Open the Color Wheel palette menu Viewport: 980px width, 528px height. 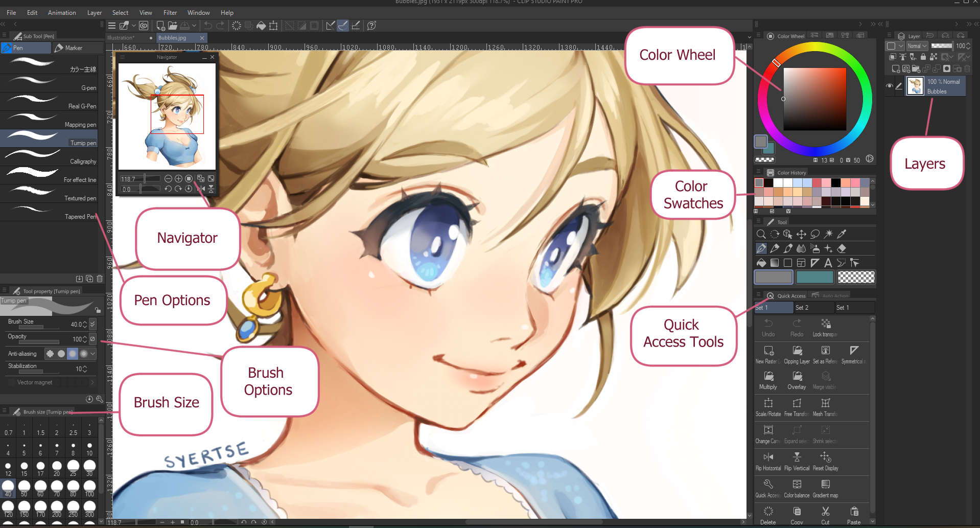coord(759,35)
